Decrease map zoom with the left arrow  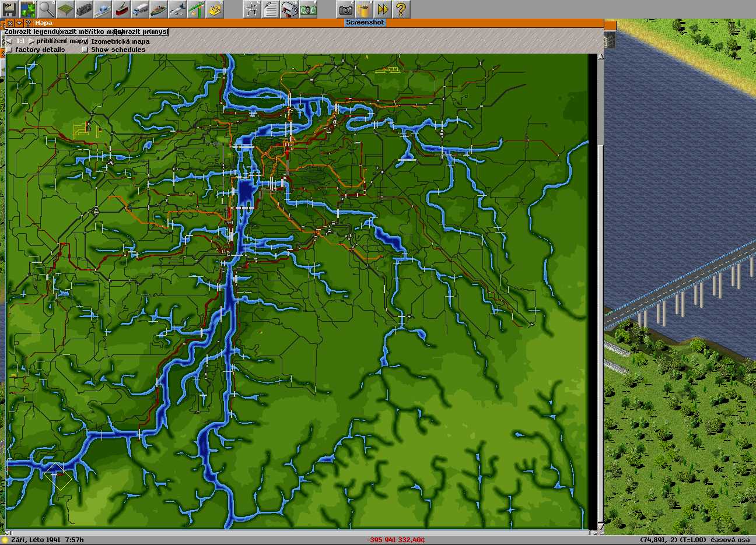[9, 41]
